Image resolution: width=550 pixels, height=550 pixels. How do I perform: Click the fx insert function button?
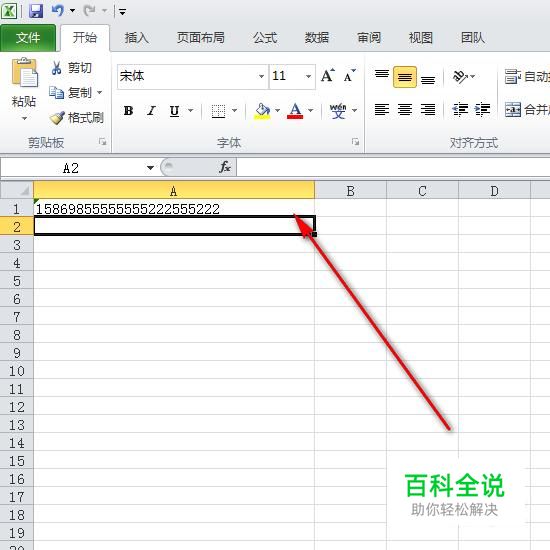[x=225, y=167]
